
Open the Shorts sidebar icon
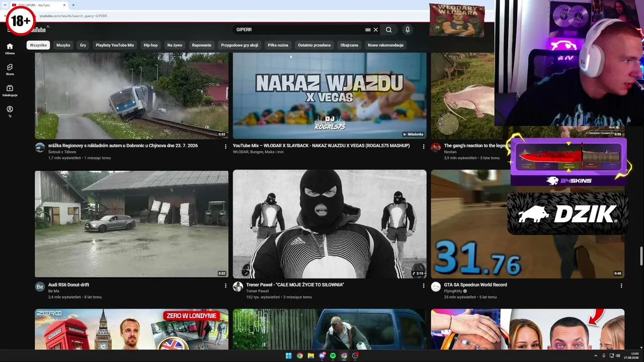click(x=10, y=69)
